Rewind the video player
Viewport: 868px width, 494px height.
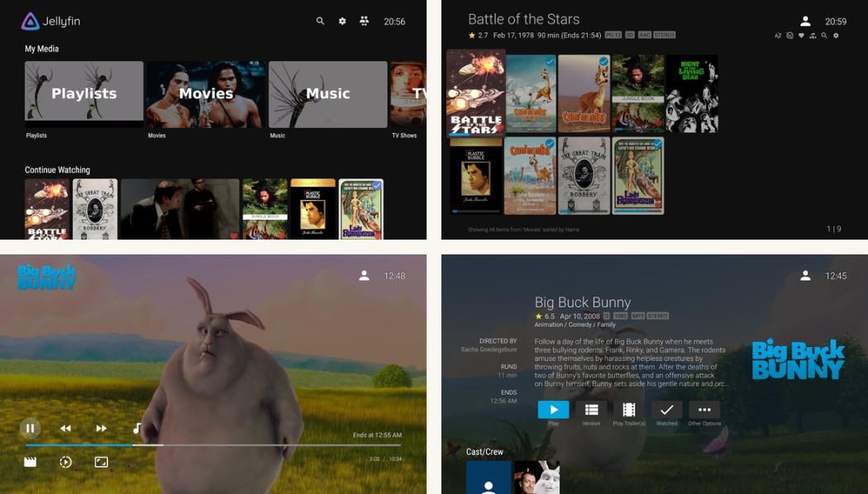coord(65,428)
